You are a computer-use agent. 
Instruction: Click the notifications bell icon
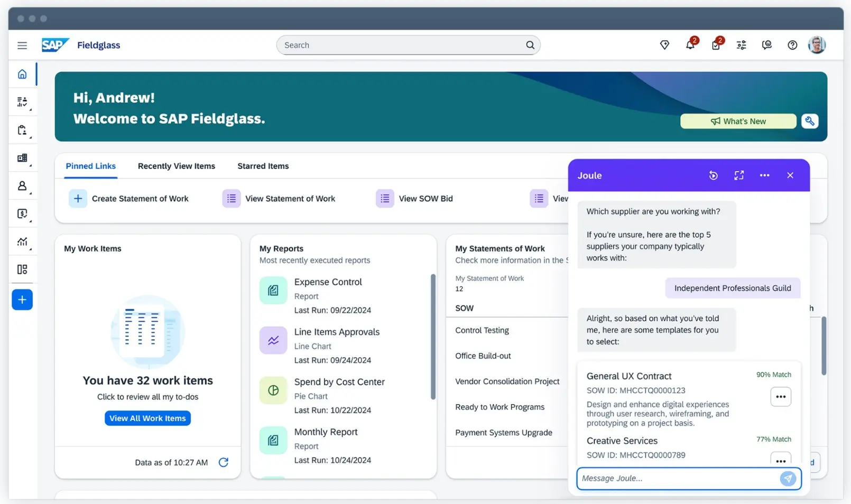point(690,45)
